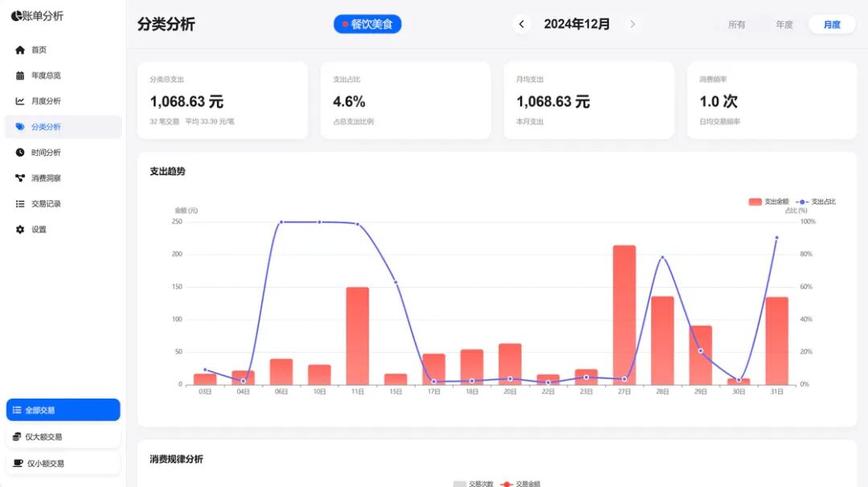The width and height of the screenshot is (868, 487).
Task: Click the 20日 expense bar
Action: pyautogui.click(x=510, y=364)
